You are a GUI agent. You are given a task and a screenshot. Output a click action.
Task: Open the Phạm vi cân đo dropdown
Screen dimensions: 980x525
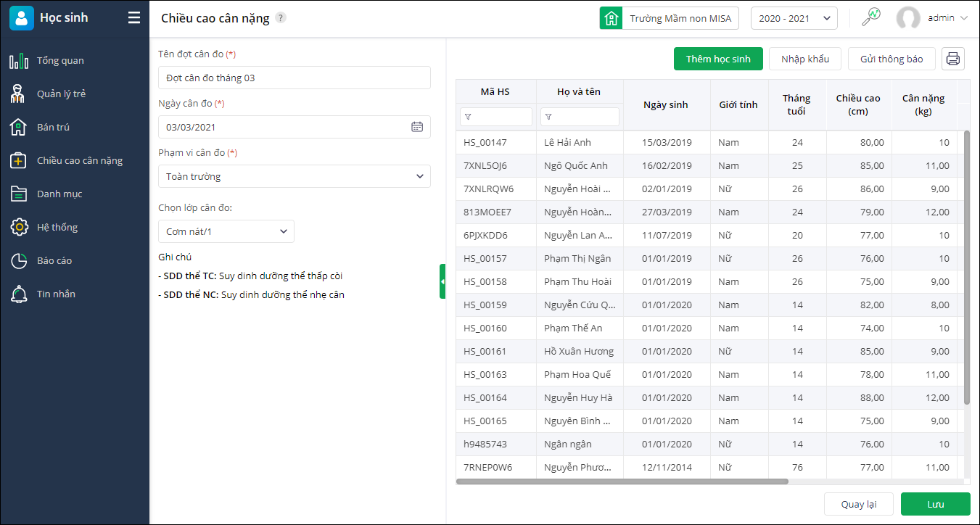(295, 176)
